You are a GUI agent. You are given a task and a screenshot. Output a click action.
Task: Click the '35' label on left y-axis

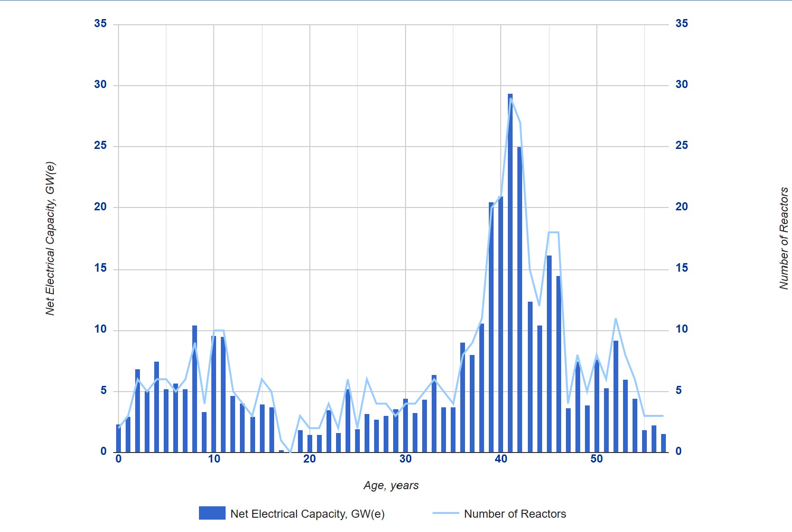coord(100,24)
